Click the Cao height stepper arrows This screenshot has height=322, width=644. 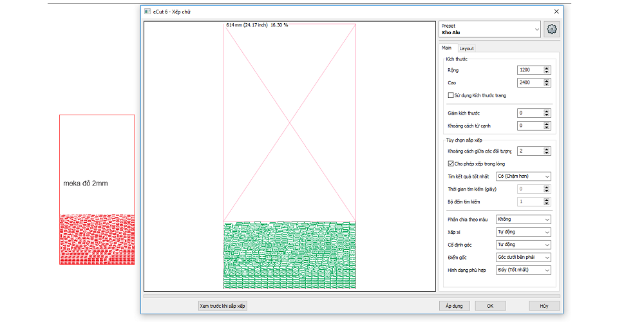tap(547, 83)
